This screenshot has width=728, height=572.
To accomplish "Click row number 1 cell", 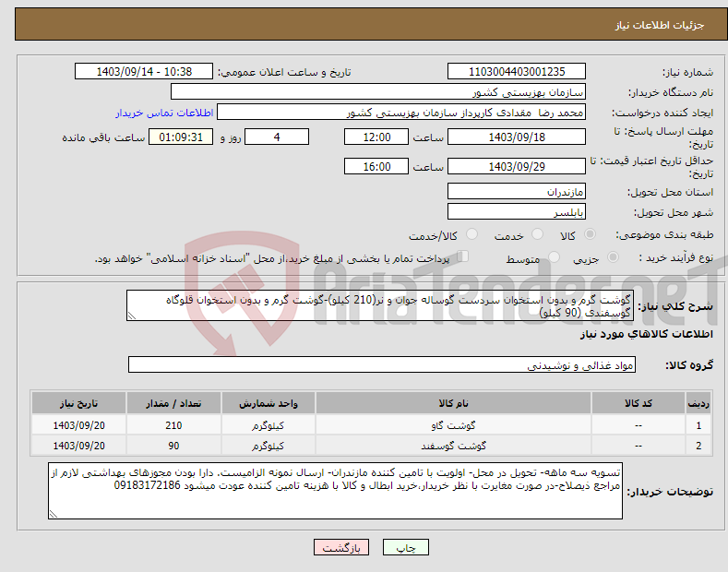I will click(x=698, y=424).
